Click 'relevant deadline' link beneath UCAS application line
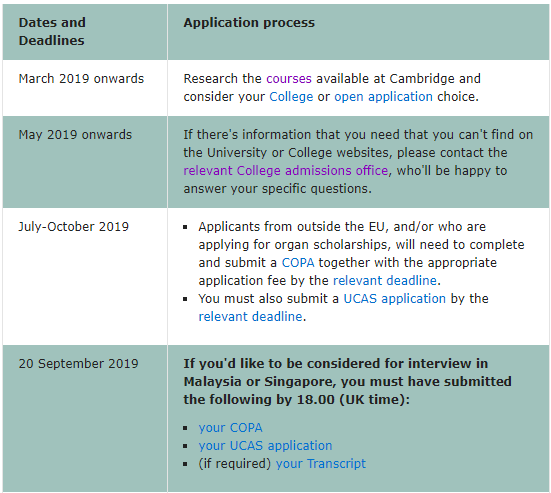 click(x=250, y=317)
